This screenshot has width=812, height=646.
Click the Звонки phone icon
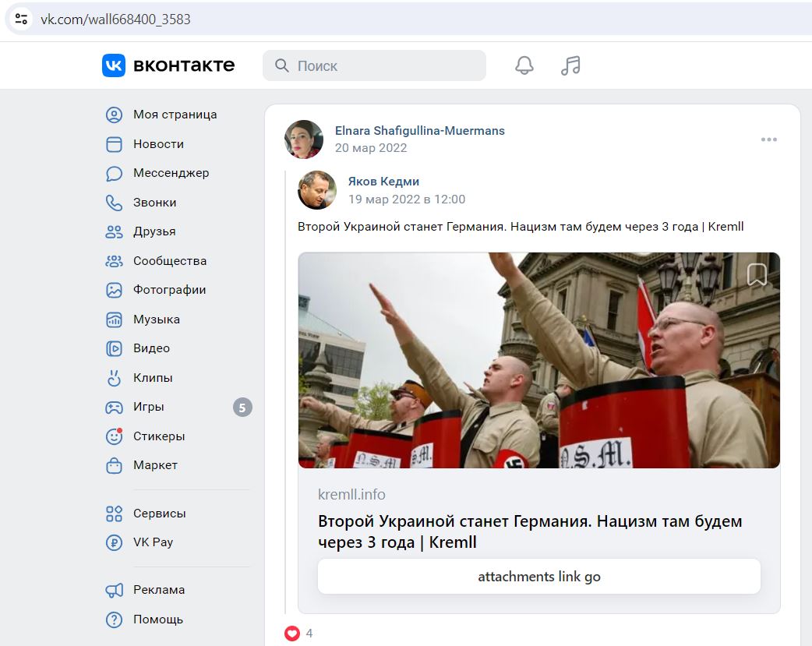(x=114, y=203)
